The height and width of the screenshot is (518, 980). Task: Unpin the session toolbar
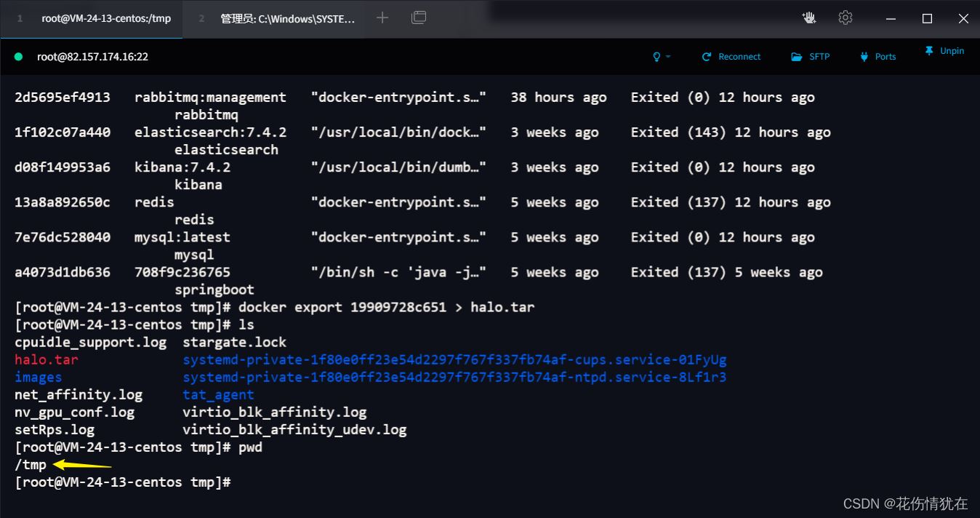(x=944, y=51)
